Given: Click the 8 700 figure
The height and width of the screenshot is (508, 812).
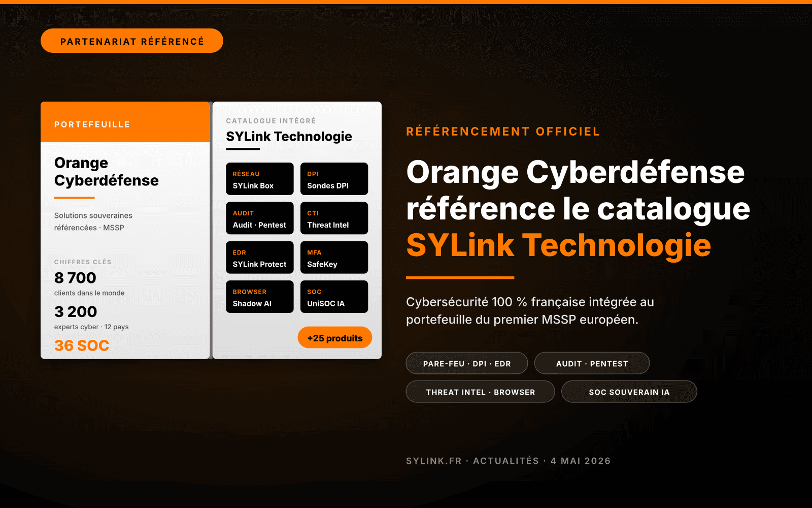Looking at the screenshot, I should [x=75, y=278].
